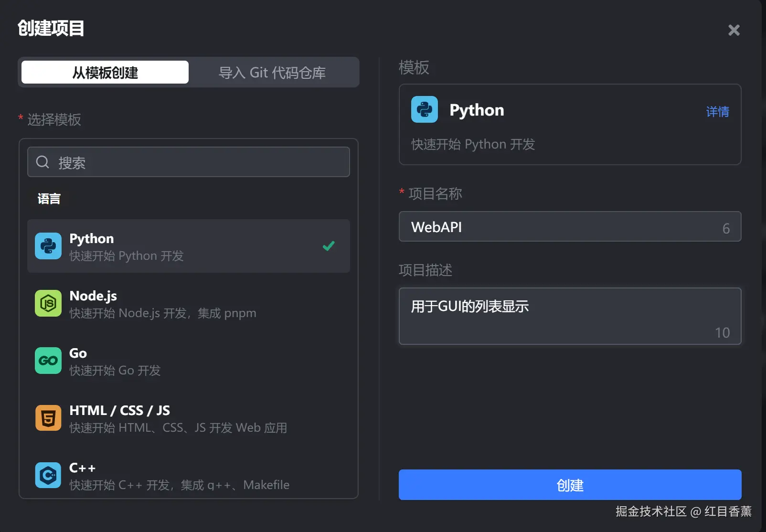The image size is (766, 532).
Task: Click the HTML5 template icon
Action: [48, 418]
